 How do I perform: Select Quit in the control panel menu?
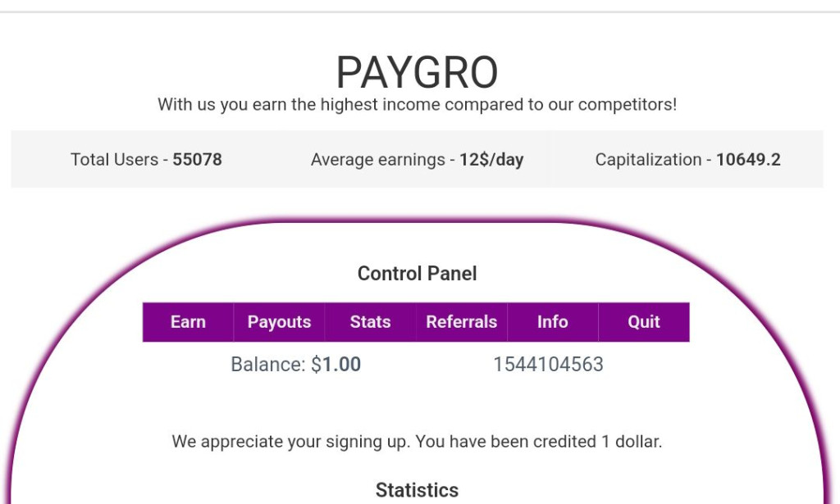644,322
